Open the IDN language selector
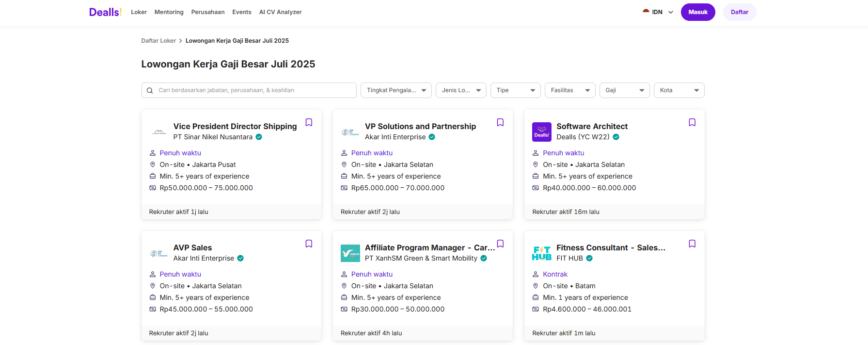The image size is (868, 345). tap(658, 12)
